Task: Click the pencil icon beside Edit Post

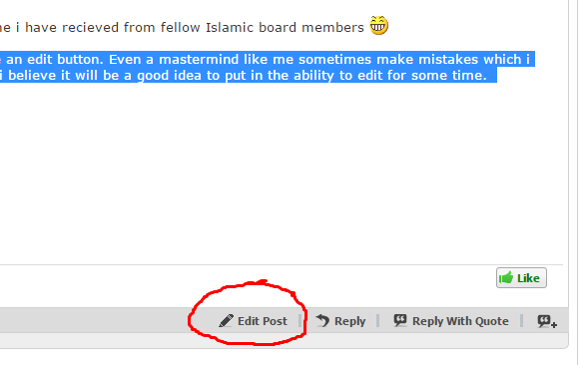Action: pos(227,321)
